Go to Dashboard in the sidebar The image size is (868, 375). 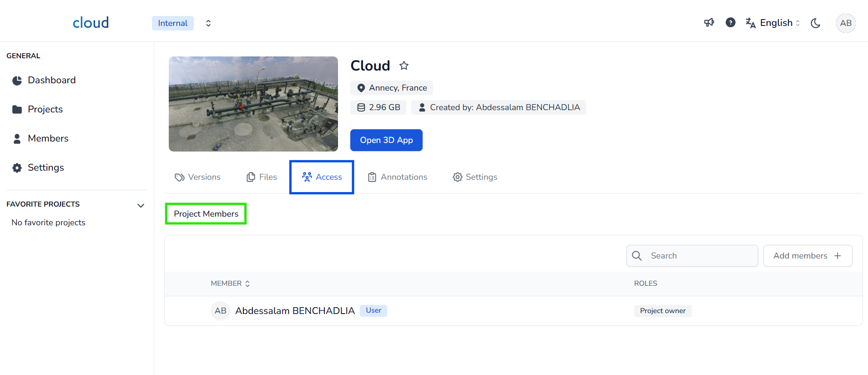[51, 81]
